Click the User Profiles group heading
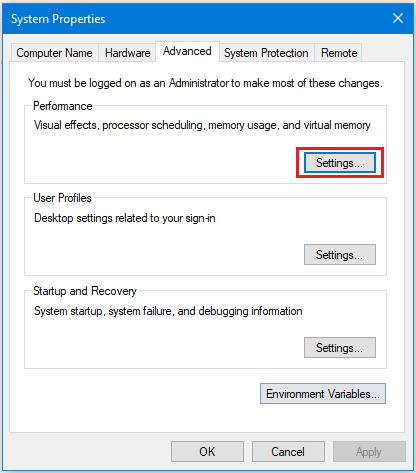 coord(62,198)
